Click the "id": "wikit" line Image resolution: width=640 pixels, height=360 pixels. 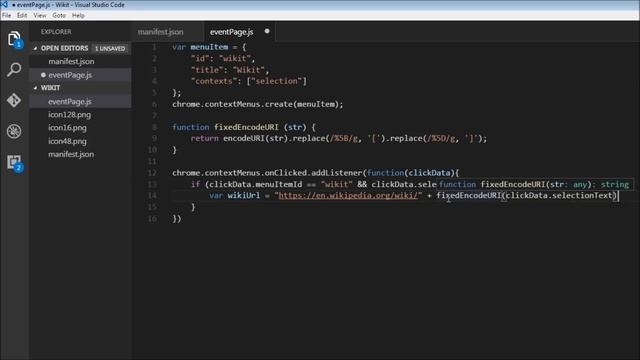tap(223, 58)
